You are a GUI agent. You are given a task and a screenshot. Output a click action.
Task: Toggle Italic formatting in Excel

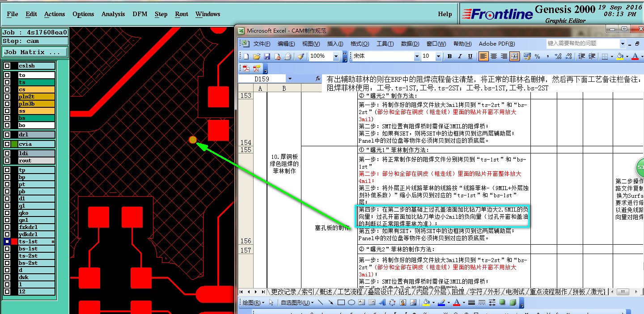(460, 56)
